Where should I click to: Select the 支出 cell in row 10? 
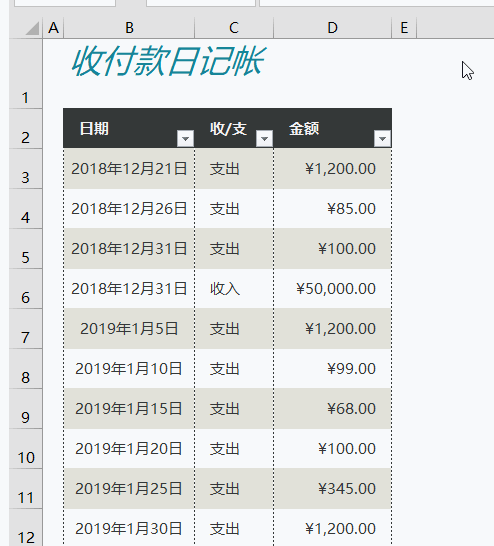pos(234,449)
